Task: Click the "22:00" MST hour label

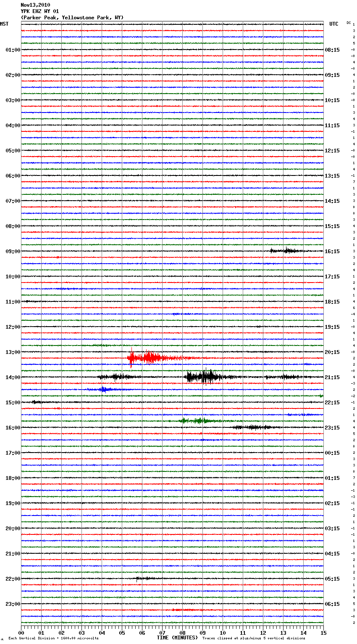Action: 13,579
